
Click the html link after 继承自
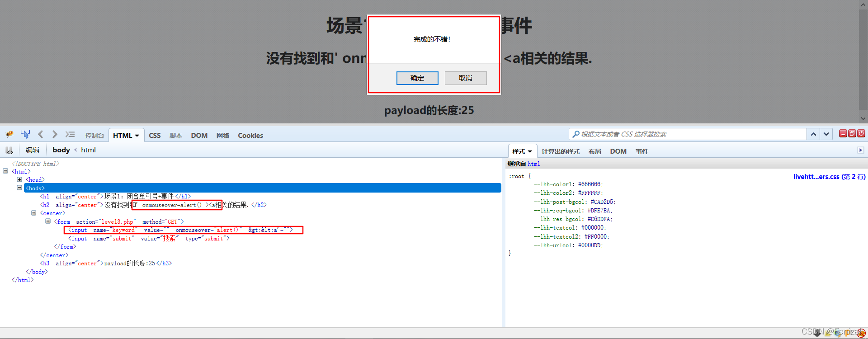pyautogui.click(x=533, y=164)
